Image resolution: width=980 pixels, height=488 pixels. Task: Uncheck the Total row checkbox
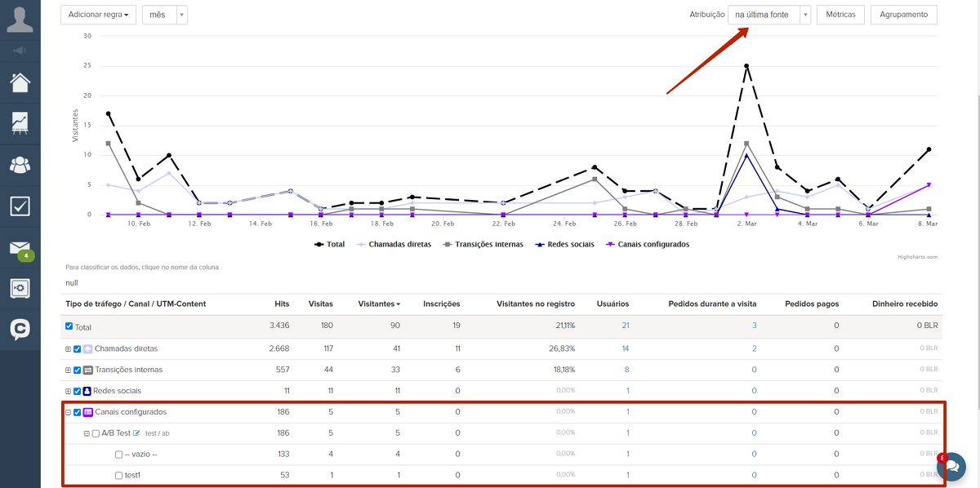pyautogui.click(x=69, y=327)
